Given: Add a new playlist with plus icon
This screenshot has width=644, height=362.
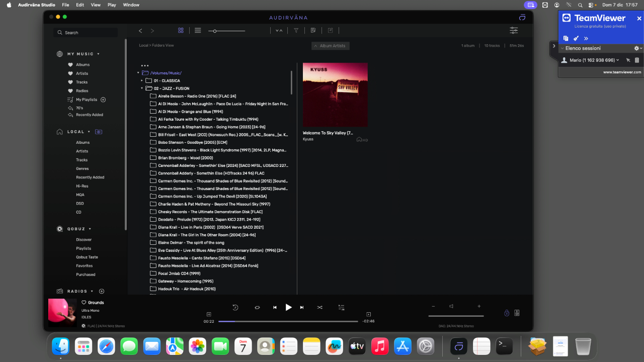Looking at the screenshot, I should (x=103, y=100).
